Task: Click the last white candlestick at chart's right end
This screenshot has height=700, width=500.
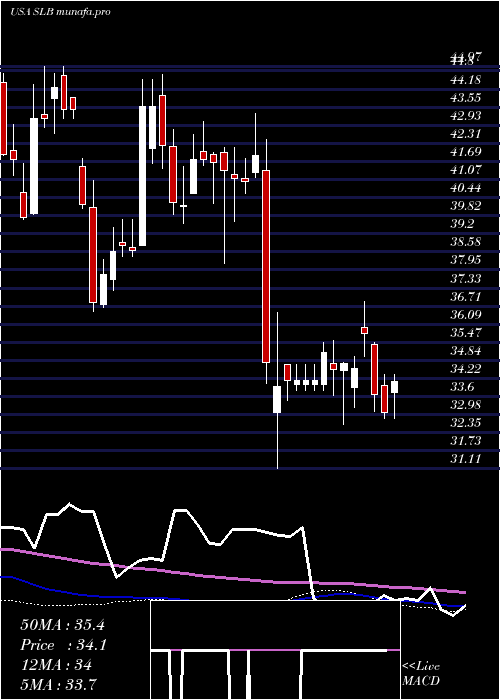Action: coord(395,387)
